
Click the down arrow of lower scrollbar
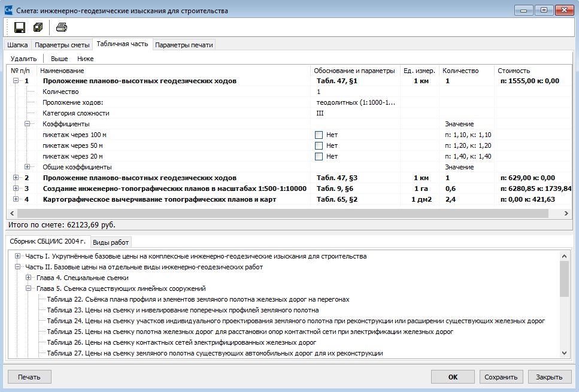(x=564, y=353)
